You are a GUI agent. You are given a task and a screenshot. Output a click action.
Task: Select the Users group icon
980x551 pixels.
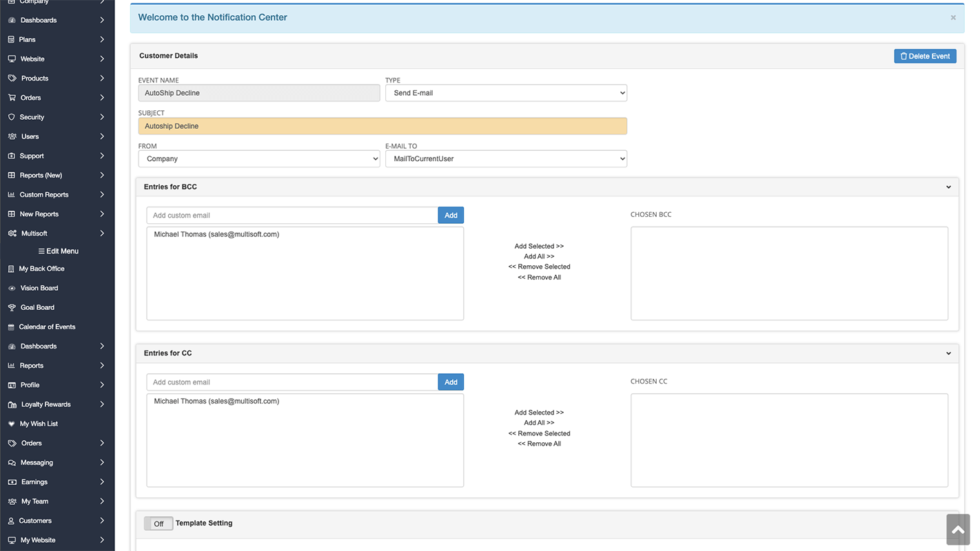11,136
